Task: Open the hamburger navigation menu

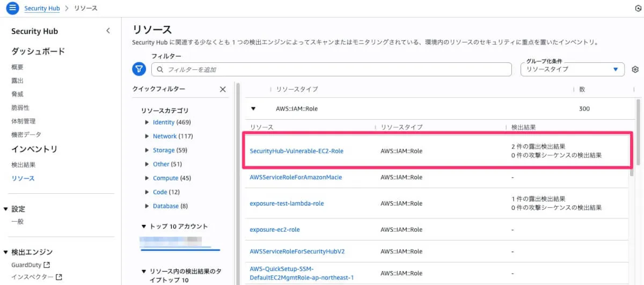Action: (x=12, y=9)
